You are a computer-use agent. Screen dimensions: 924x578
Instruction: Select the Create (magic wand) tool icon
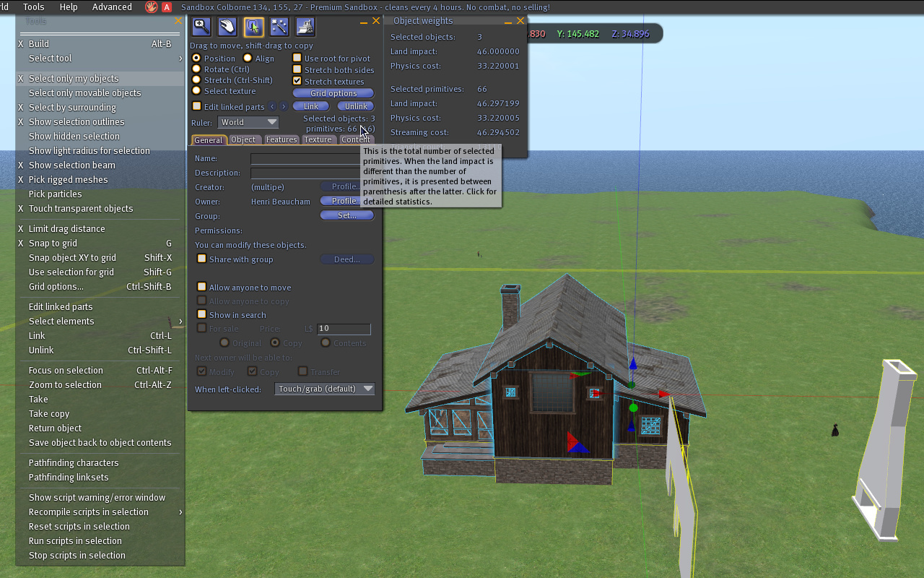(x=279, y=27)
